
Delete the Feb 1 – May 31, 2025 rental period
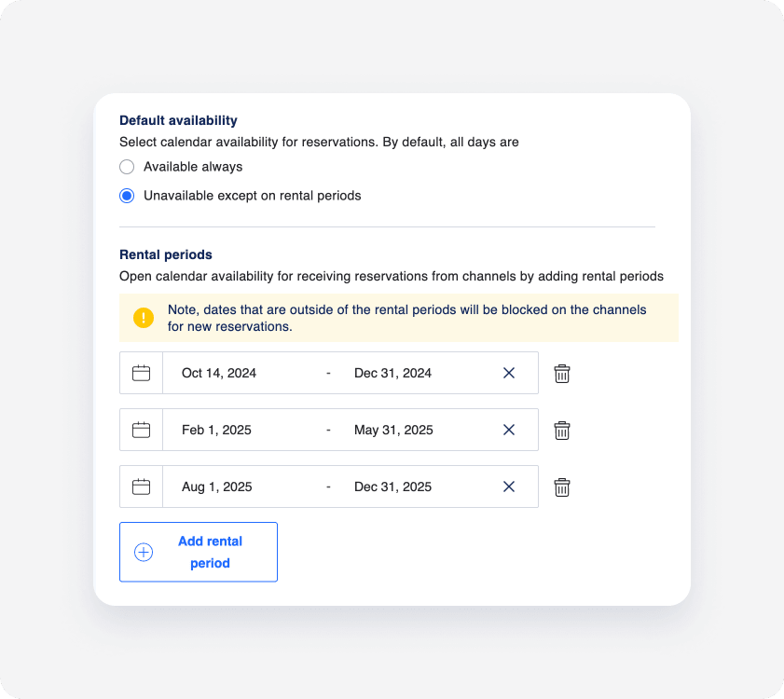(x=562, y=431)
